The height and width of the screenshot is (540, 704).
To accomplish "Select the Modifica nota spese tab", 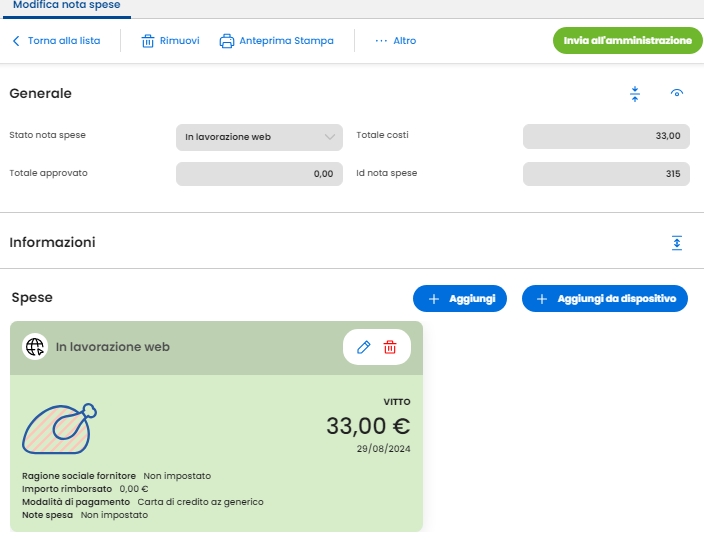I will point(66,5).
